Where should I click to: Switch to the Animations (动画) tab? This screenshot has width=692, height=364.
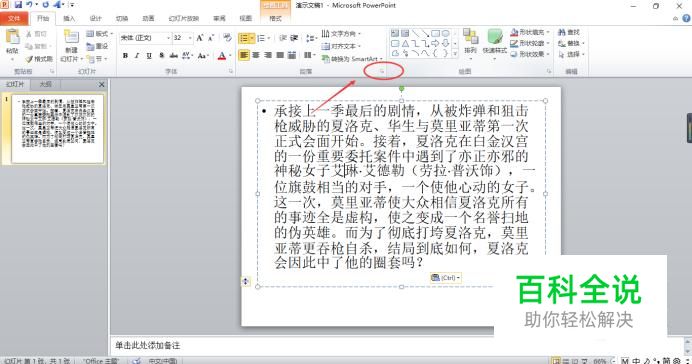148,18
